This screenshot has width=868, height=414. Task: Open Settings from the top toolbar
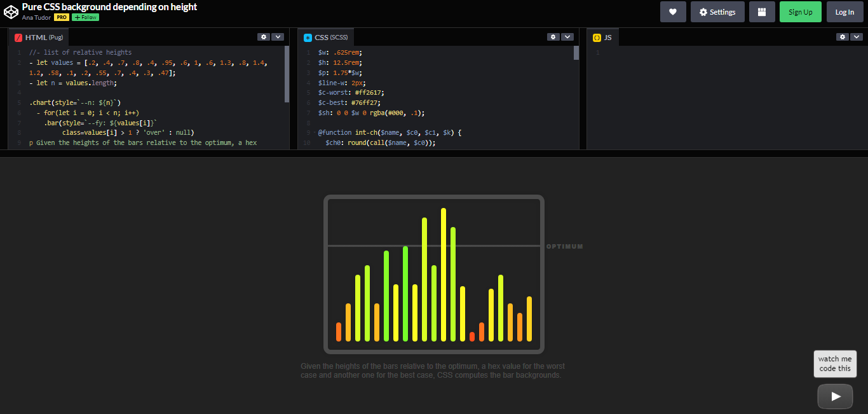[717, 11]
